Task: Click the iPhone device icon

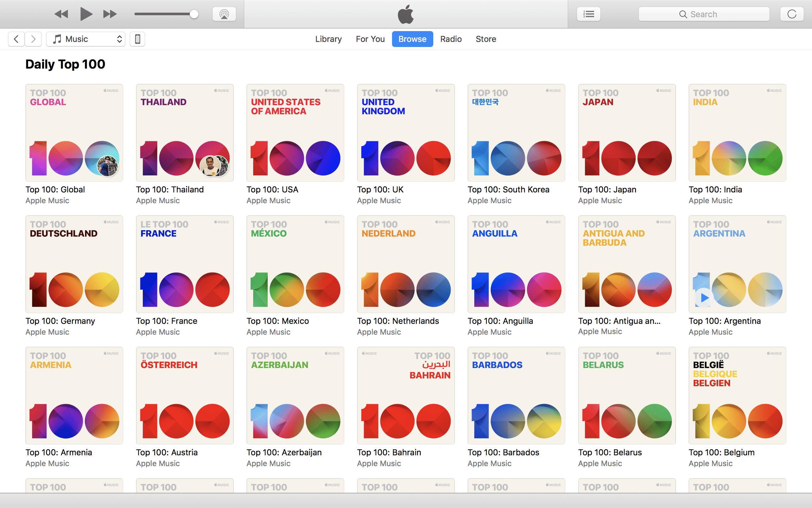Action: (x=137, y=39)
